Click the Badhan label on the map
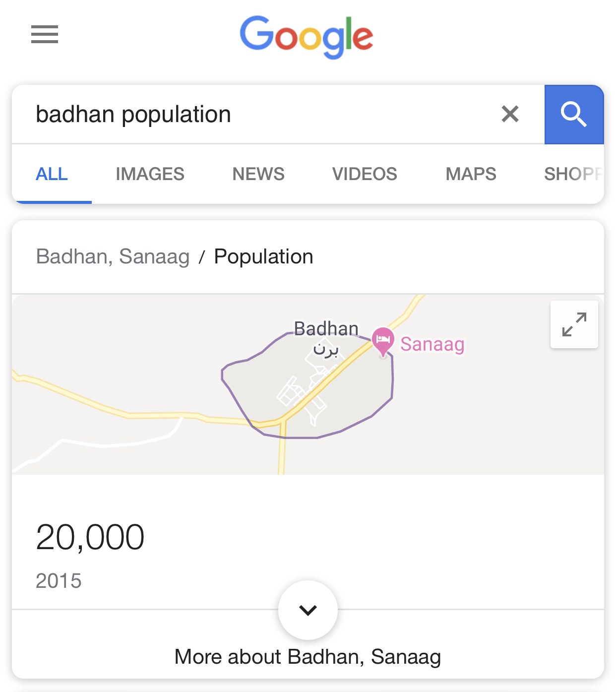 (x=326, y=328)
